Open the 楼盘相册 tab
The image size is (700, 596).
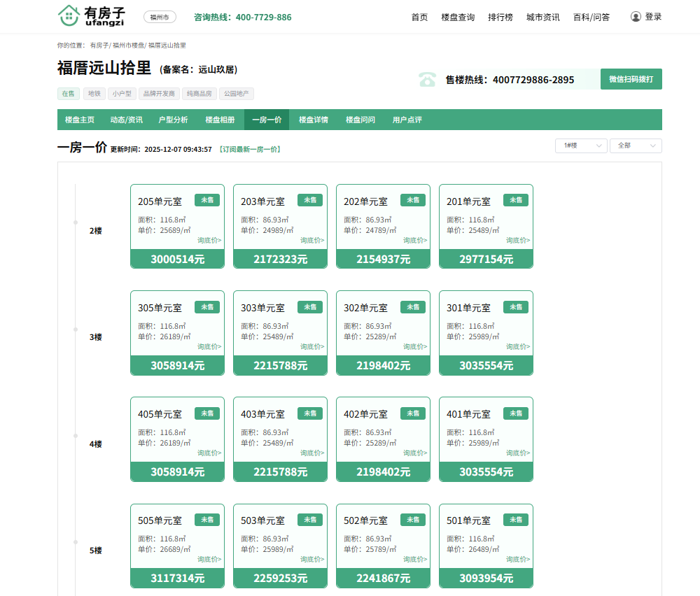pos(220,120)
